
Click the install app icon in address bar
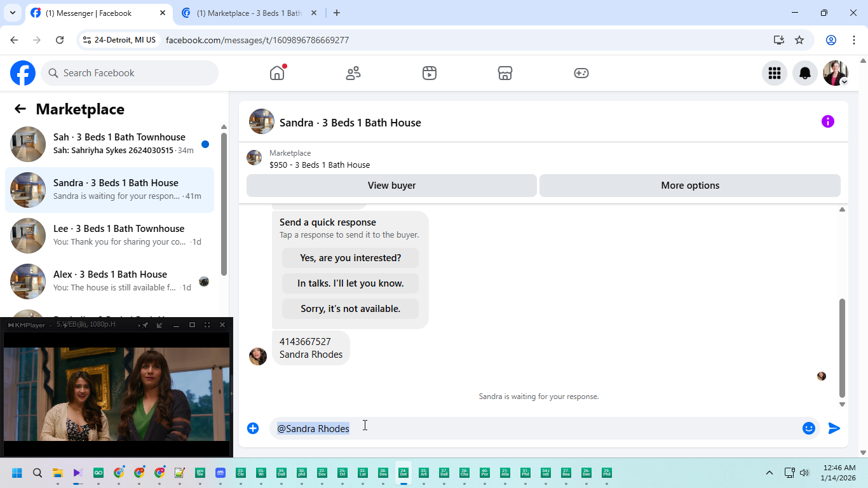(x=779, y=40)
